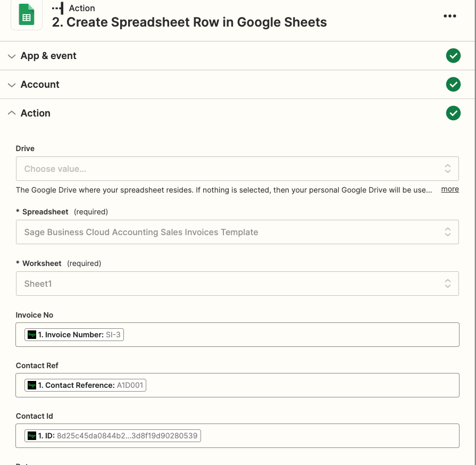Viewport: 476px width, 465px height.
Task: Click the 'Worksheet (required)' label
Action: 59,263
